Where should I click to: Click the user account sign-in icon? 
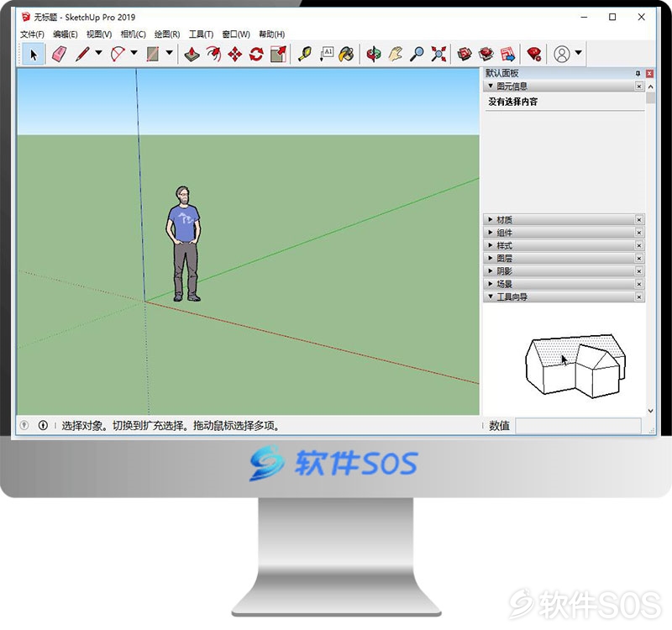click(x=562, y=54)
